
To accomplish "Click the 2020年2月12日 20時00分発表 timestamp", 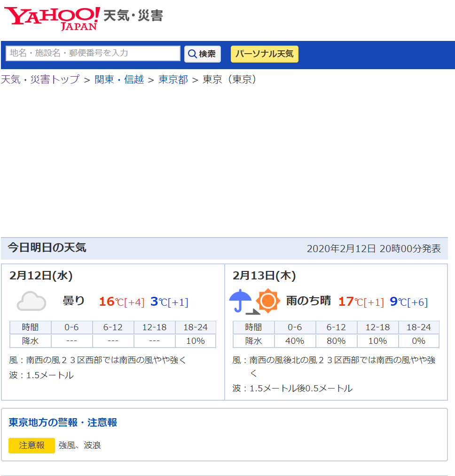I will click(374, 249).
